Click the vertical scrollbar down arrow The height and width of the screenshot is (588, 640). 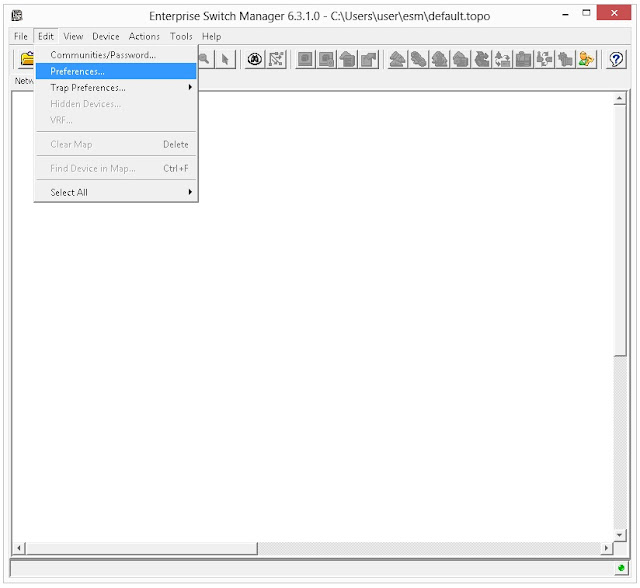(620, 535)
